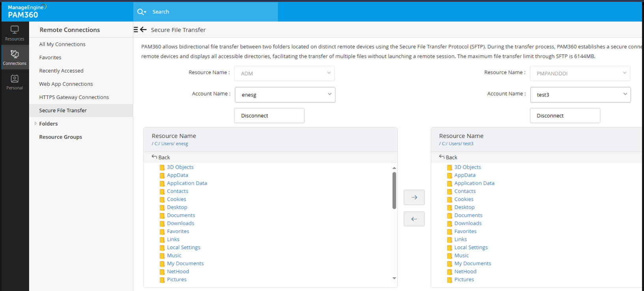Disconnect the PMPANDDDI resource connection
This screenshot has width=644, height=291.
click(565, 116)
